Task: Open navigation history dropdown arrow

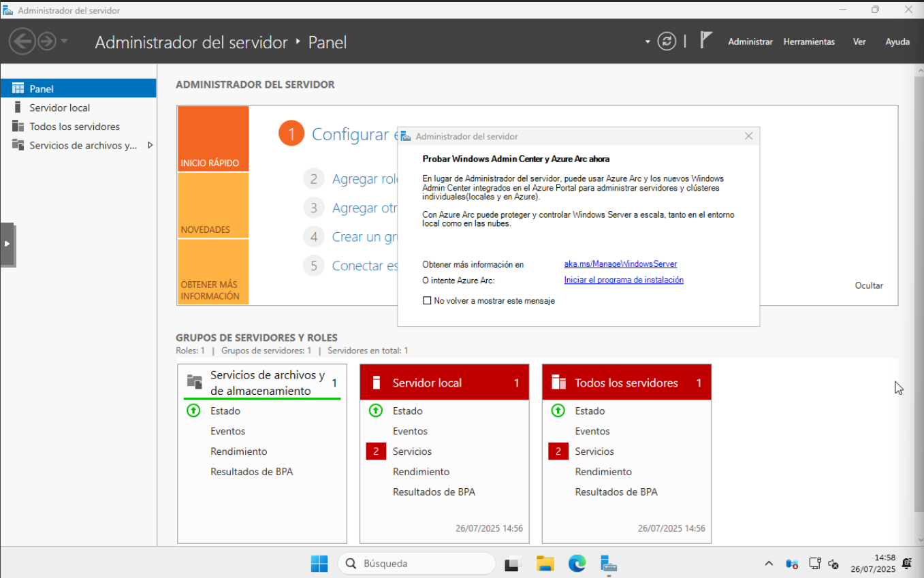Action: (x=65, y=42)
